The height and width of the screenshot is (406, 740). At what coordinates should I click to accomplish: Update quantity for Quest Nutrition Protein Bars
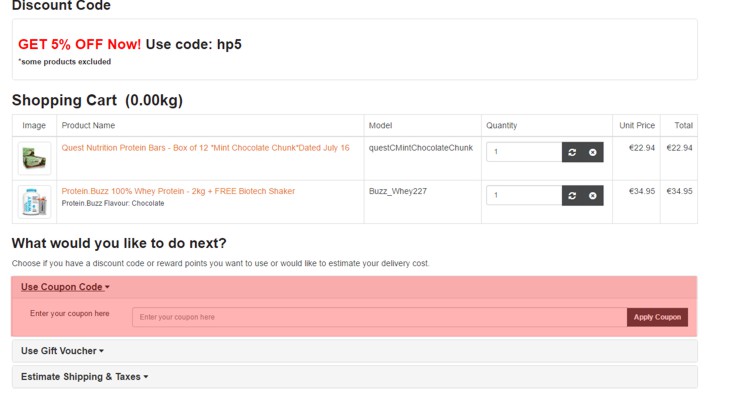click(572, 152)
